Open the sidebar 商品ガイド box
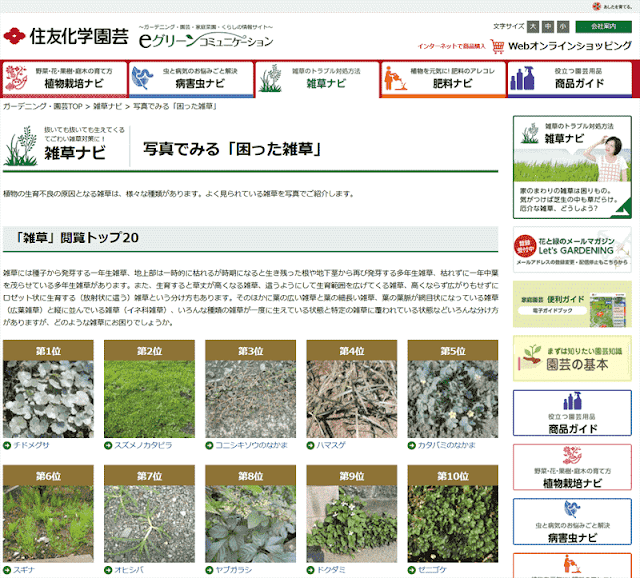Viewport: 640px width, 578px height. point(572,413)
